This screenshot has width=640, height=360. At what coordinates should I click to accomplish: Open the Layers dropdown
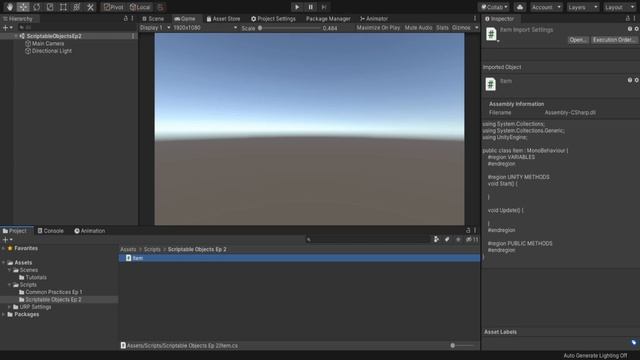tap(582, 7)
